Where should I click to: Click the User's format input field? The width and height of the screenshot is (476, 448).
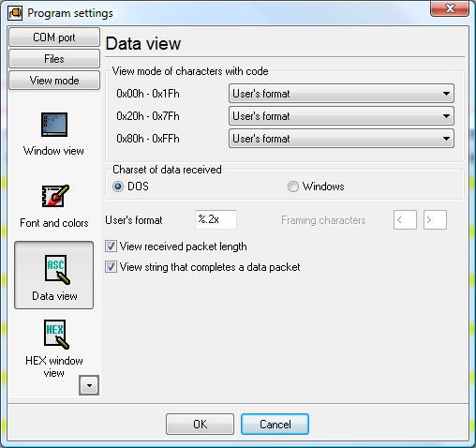pyautogui.click(x=216, y=219)
